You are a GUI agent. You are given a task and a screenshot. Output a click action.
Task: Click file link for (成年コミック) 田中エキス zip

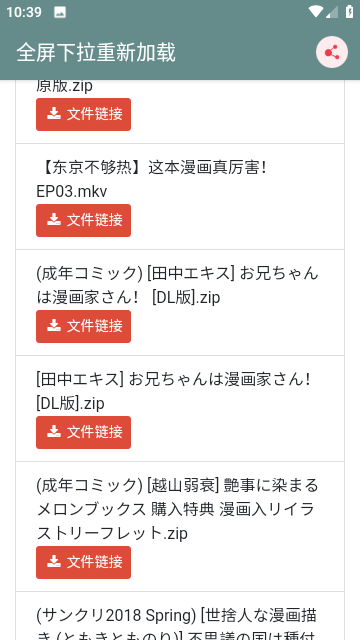tap(83, 327)
